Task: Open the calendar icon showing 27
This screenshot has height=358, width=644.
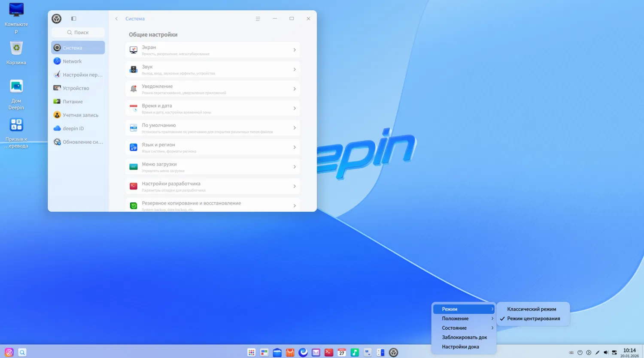Action: [342, 352]
